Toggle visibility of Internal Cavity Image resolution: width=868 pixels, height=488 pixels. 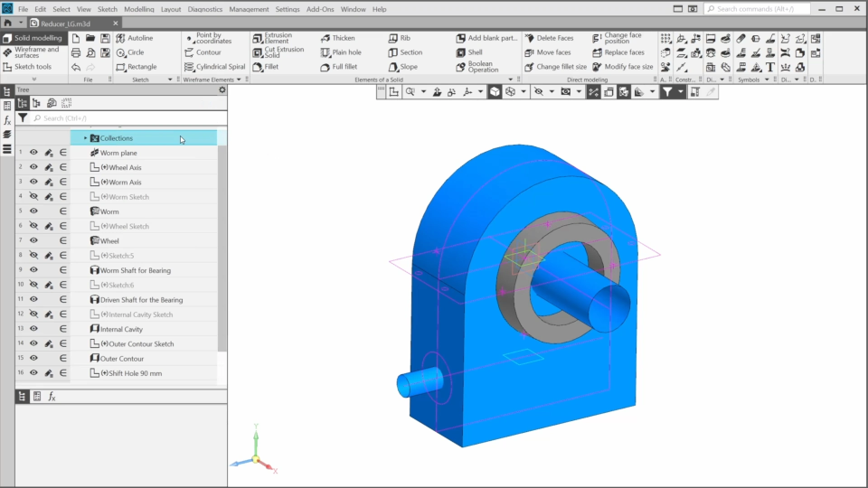(x=33, y=329)
